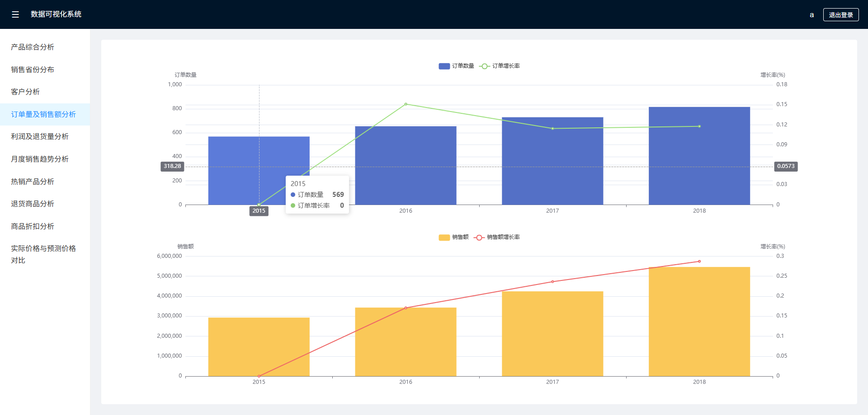This screenshot has height=415, width=868.
Task: Toggle the 销售额增长率 legend series
Action: [x=496, y=237]
